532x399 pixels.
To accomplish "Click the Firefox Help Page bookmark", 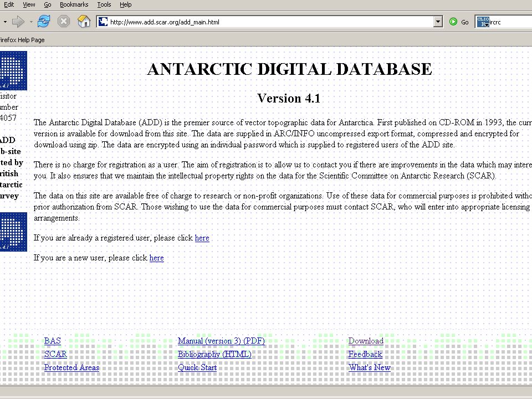I will 22,40.
